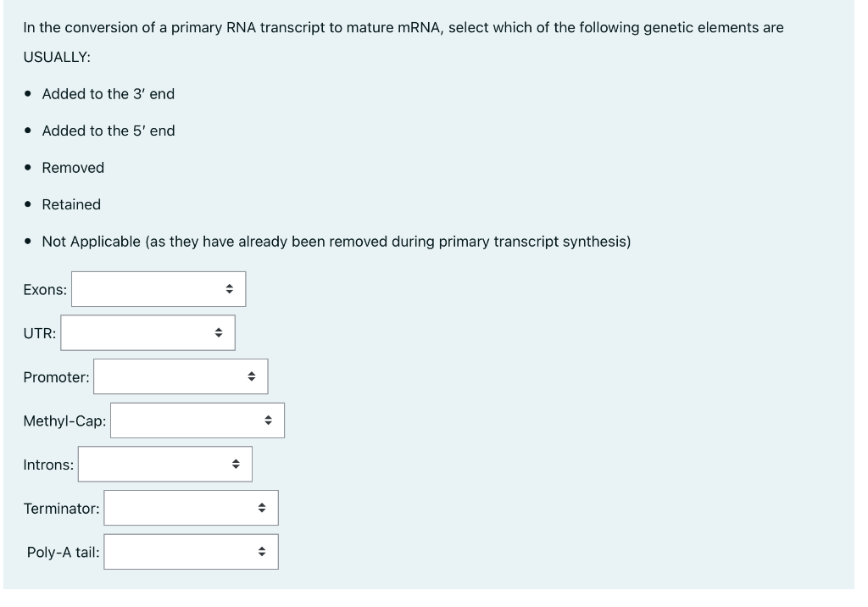Click the stepper arrows on the Introns selector

click(236, 464)
